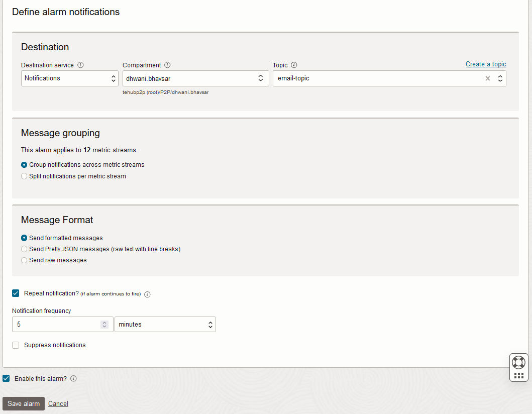Enable the Suppress notifications checkbox
Screen dimensions: 532x414
[x=16, y=345]
